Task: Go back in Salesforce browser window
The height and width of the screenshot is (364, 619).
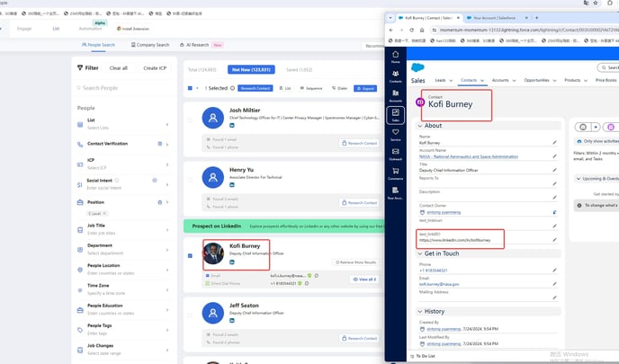Action: (x=390, y=30)
